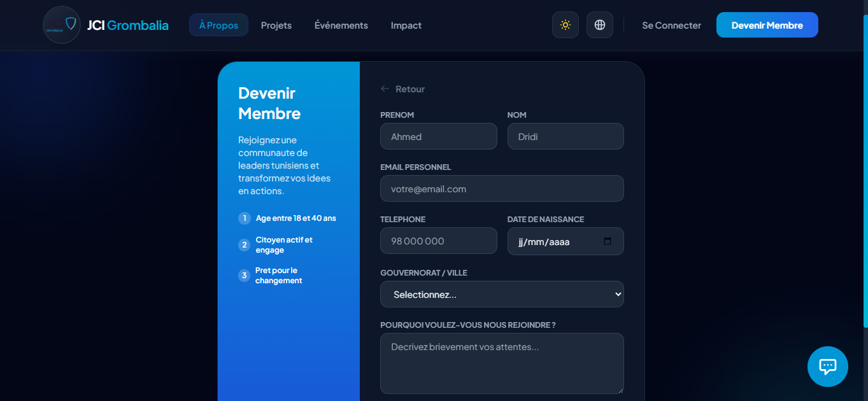Open the Événements nav item
Screen dimensions: 868x401
pyautogui.click(x=341, y=25)
